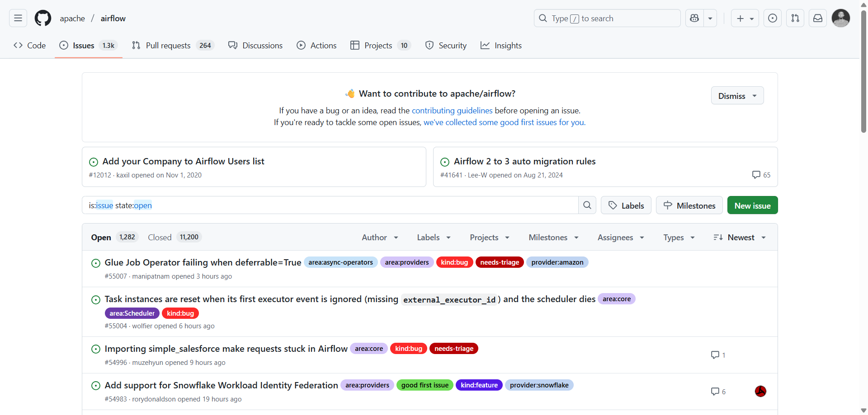Open Importing simple_salesforce make requests issue
This screenshot has height=415, width=868.
click(x=226, y=349)
